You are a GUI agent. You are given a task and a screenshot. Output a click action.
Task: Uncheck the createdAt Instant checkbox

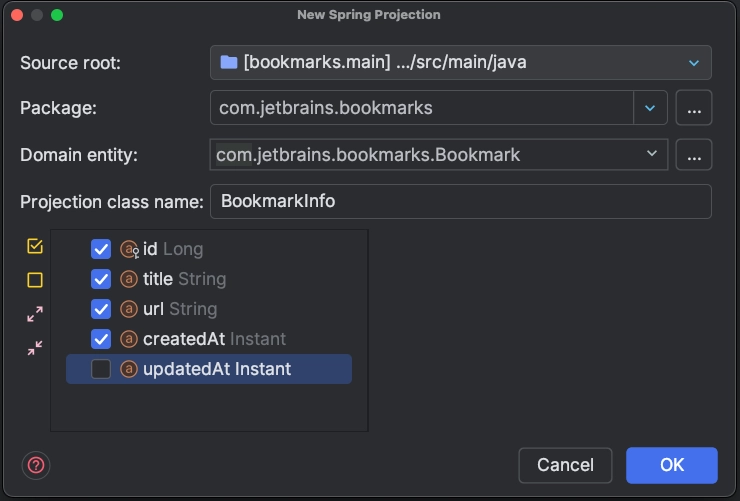pos(101,339)
